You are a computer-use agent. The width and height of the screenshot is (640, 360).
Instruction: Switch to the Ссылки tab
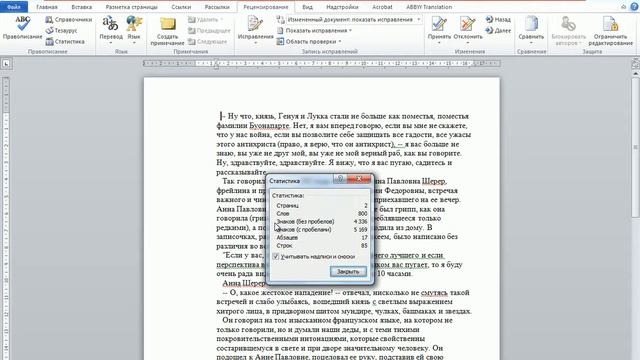pyautogui.click(x=181, y=7)
